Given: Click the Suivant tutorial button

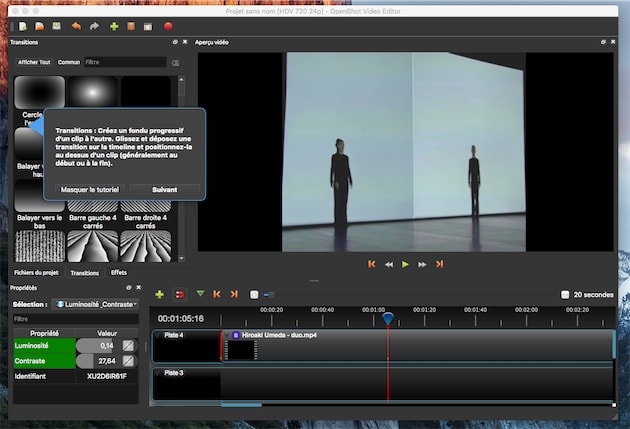Looking at the screenshot, I should (165, 190).
